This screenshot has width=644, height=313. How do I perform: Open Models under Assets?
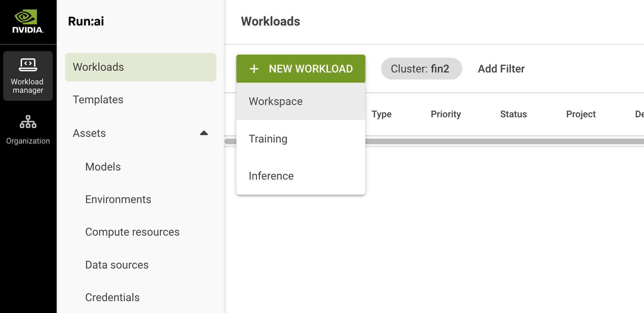click(103, 167)
